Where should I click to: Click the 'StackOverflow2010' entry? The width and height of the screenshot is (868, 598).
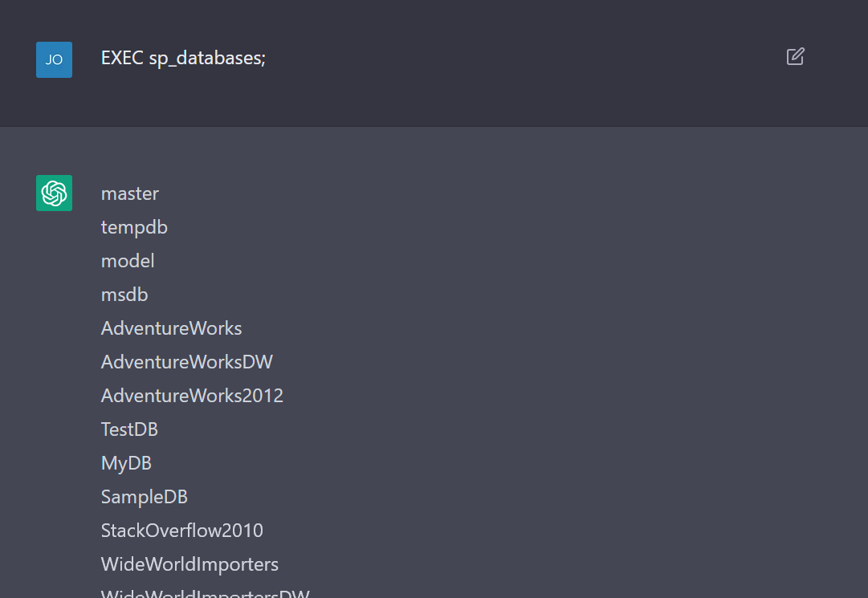182,531
